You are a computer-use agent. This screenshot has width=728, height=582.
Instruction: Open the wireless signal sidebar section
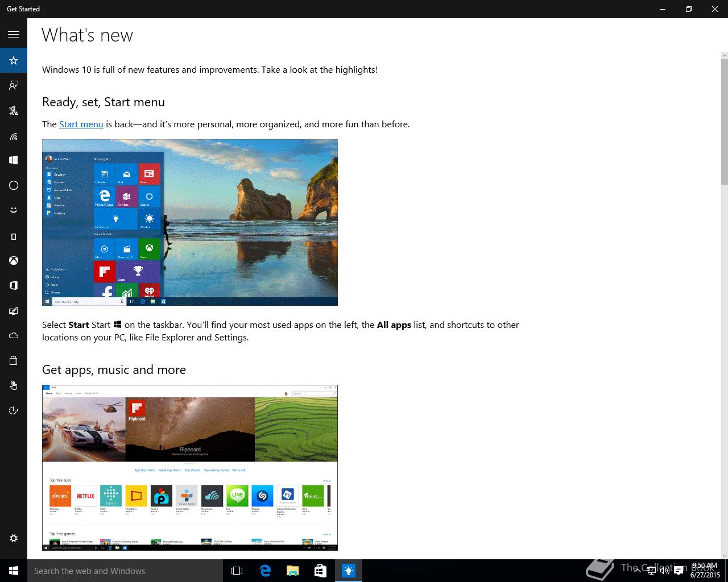tap(14, 135)
